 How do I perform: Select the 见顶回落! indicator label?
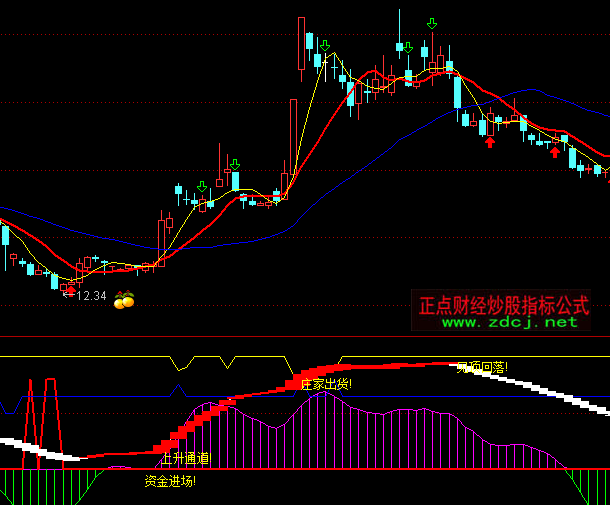coord(482,367)
